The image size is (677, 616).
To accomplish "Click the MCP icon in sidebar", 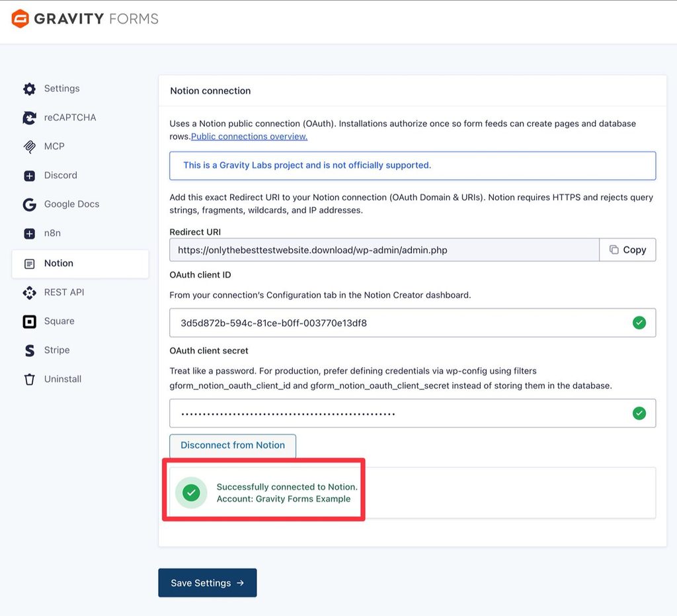I will click(29, 147).
